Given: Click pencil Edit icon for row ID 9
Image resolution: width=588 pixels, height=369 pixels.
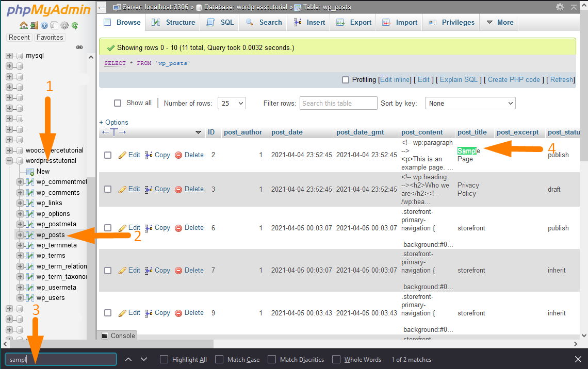Looking at the screenshot, I should coord(122,313).
